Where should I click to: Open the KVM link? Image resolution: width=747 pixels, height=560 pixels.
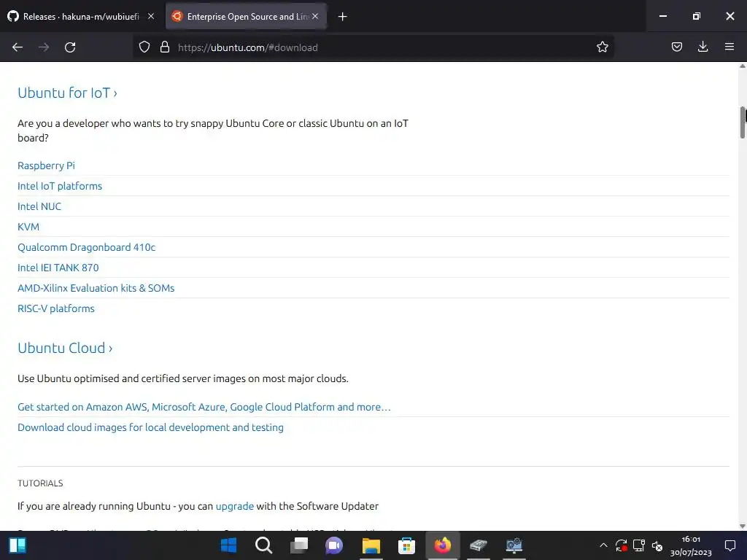[x=28, y=227]
